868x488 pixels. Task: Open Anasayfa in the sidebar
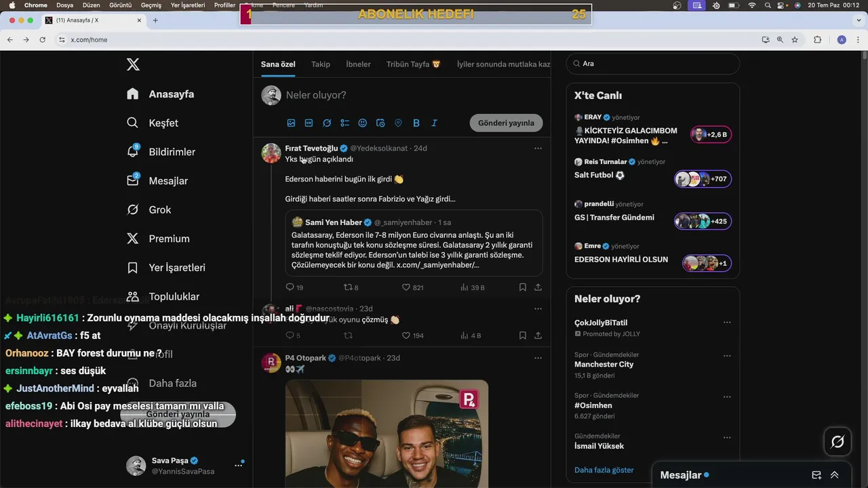click(161, 94)
